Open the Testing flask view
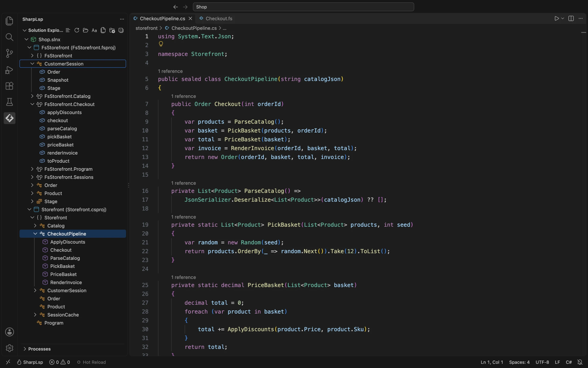The height and width of the screenshot is (368, 588). (x=9, y=102)
